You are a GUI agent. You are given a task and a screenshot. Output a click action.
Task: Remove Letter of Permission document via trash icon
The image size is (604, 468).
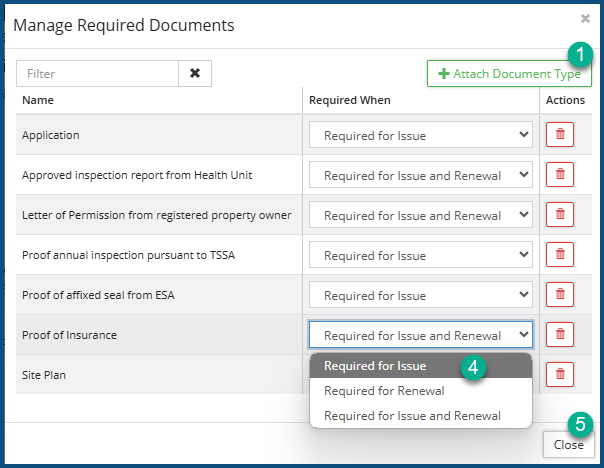point(559,215)
